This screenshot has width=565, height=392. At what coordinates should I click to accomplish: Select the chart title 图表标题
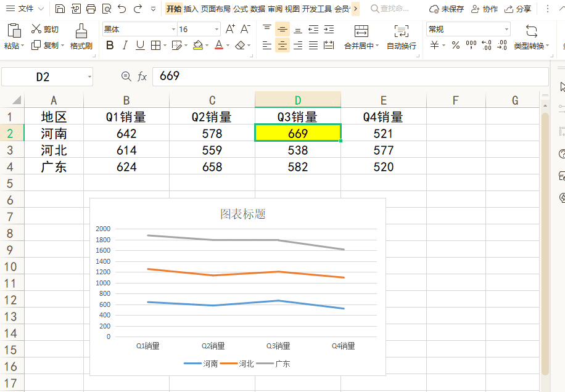click(243, 214)
